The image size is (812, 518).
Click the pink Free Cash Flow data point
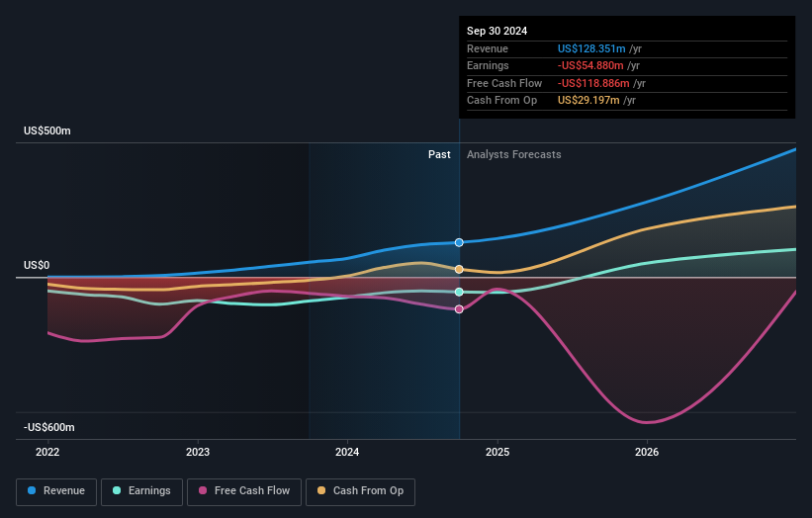point(459,309)
